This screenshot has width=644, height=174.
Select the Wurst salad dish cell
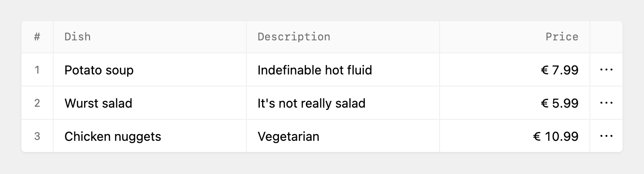coord(150,103)
